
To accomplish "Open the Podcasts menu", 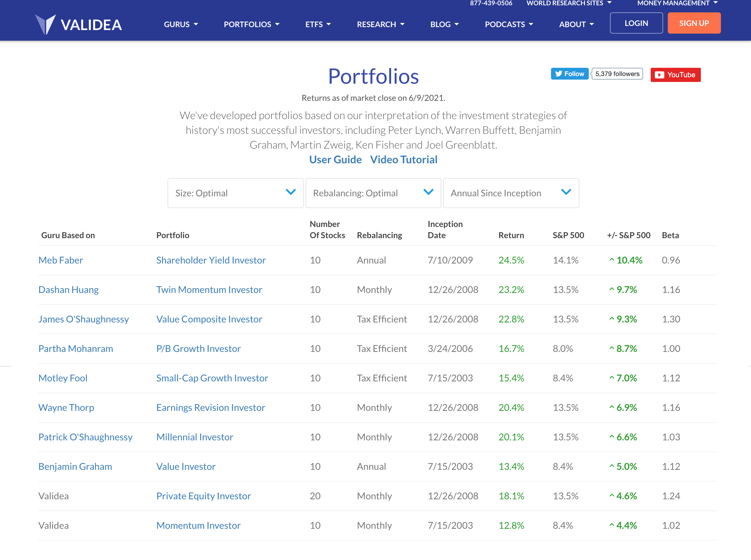I will 509,24.
